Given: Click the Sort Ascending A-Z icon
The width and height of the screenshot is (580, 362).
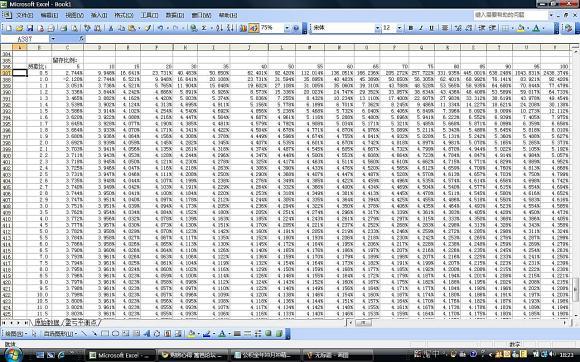Looking at the screenshot, I should pyautogui.click(x=219, y=28).
